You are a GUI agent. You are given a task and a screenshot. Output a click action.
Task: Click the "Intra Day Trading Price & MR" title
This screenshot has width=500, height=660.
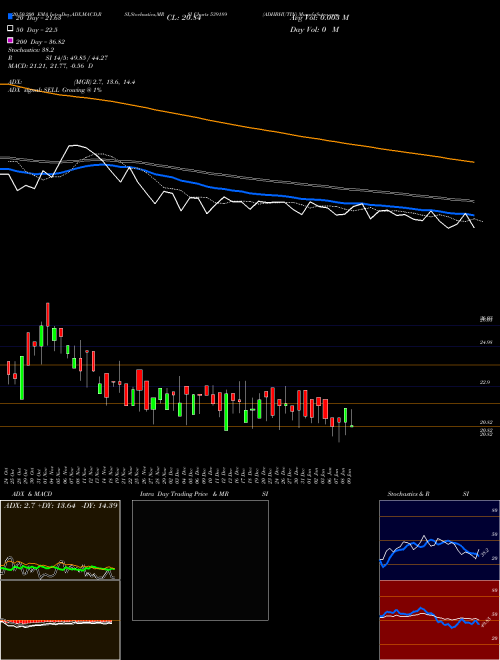pyautogui.click(x=185, y=494)
